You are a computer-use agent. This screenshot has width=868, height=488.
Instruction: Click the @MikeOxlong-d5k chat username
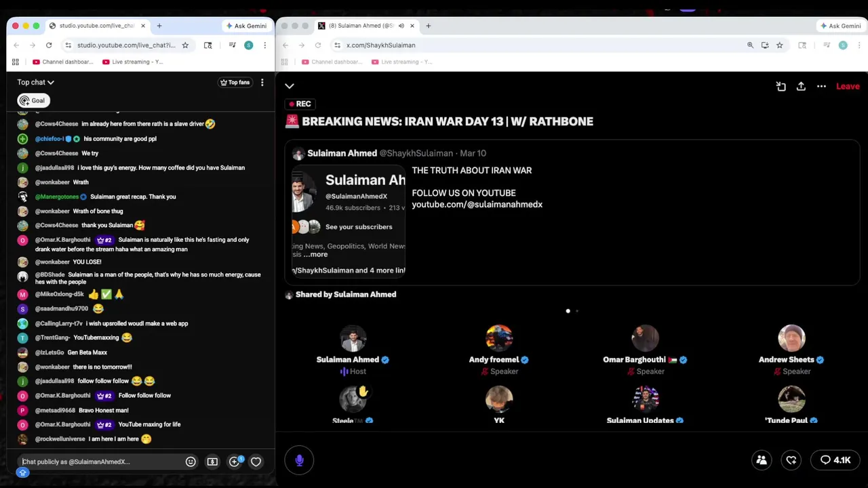click(59, 294)
